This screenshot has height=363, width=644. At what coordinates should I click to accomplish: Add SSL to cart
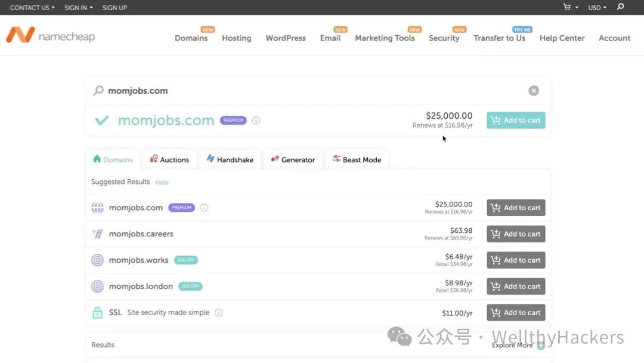coord(516,312)
